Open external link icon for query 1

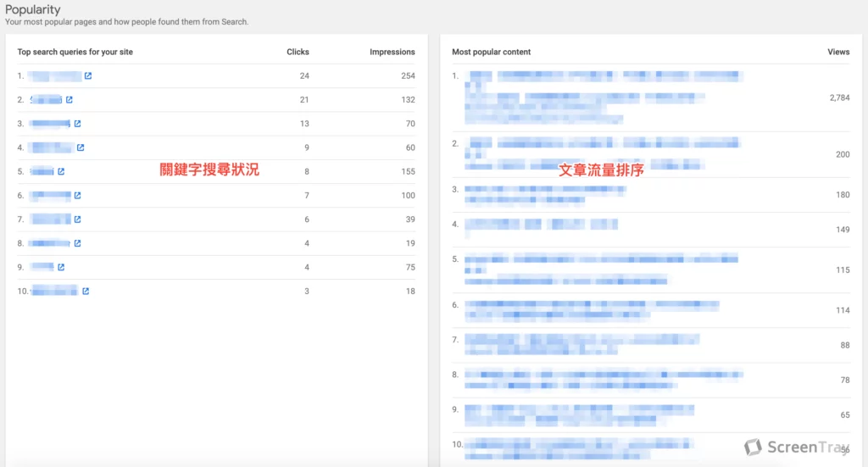point(88,75)
